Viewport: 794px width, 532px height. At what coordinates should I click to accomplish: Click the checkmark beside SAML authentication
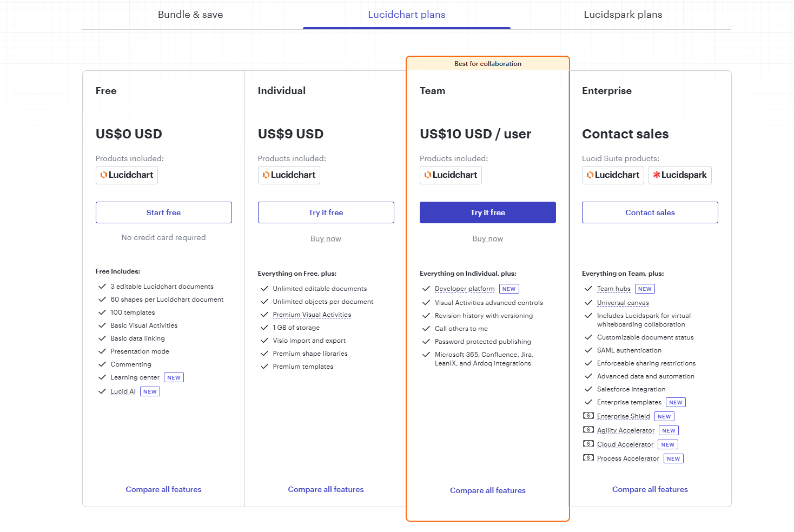pos(588,350)
